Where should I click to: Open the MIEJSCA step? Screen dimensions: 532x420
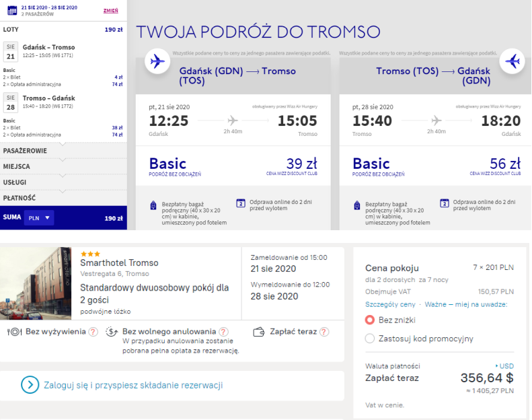coord(17,166)
